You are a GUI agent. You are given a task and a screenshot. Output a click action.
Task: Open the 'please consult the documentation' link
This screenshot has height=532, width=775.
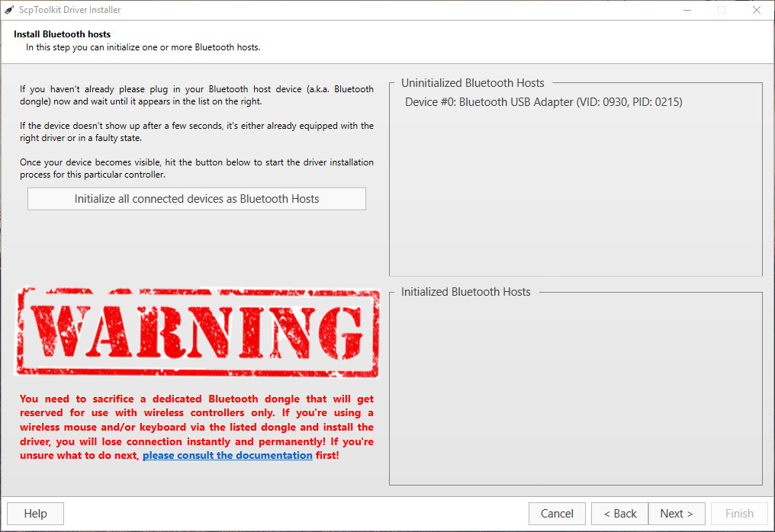(x=227, y=456)
